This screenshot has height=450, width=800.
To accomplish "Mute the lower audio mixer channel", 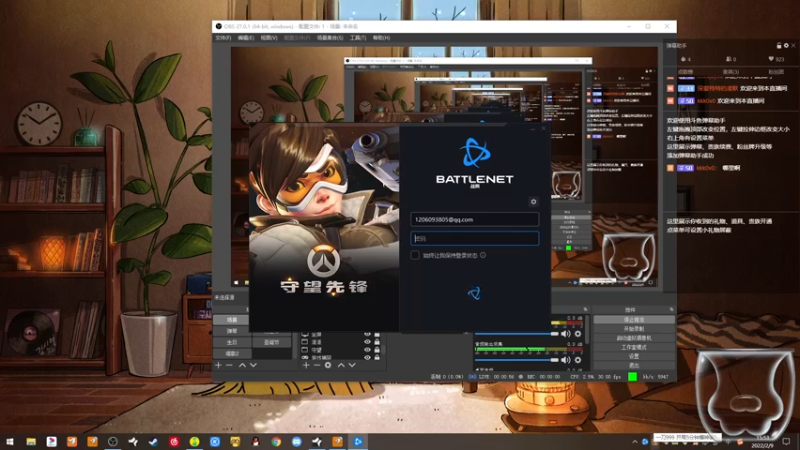I will [565, 360].
